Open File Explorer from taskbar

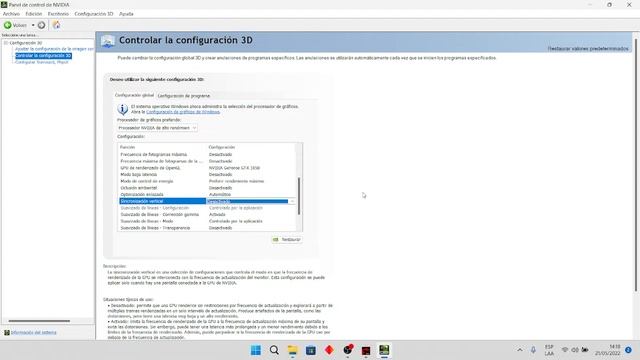293,350
